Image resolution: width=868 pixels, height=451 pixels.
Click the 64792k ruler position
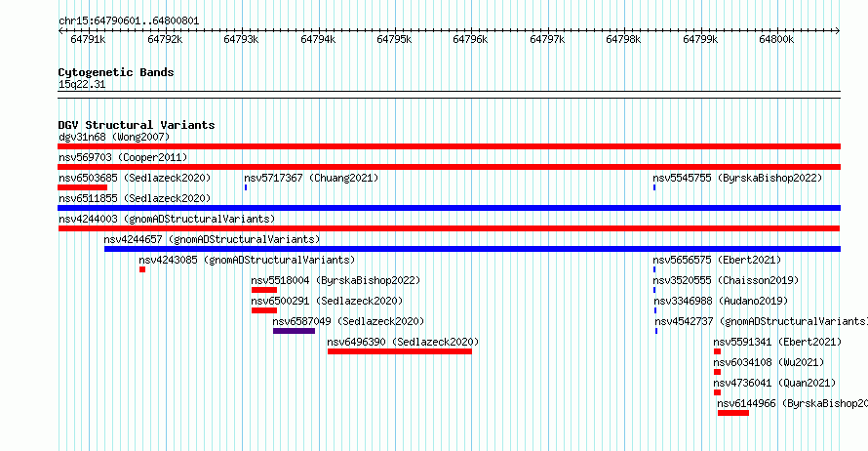click(165, 39)
